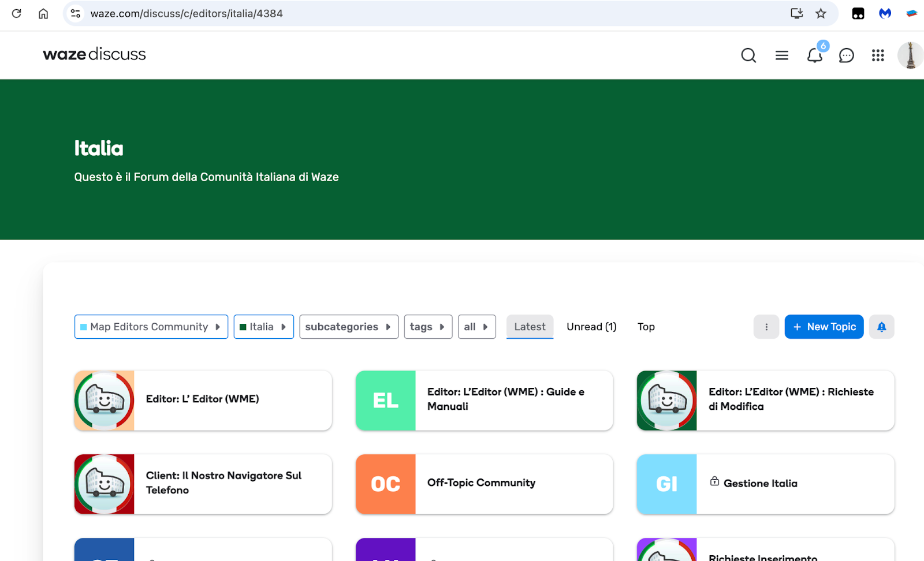This screenshot has height=561, width=924.
Task: Expand the Italia category dropdown
Action: [x=263, y=327]
